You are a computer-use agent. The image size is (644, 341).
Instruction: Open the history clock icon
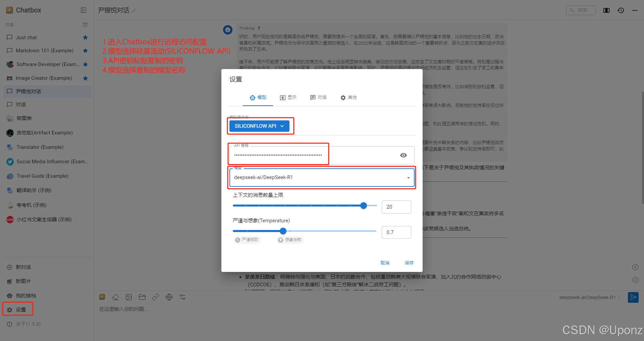click(621, 10)
